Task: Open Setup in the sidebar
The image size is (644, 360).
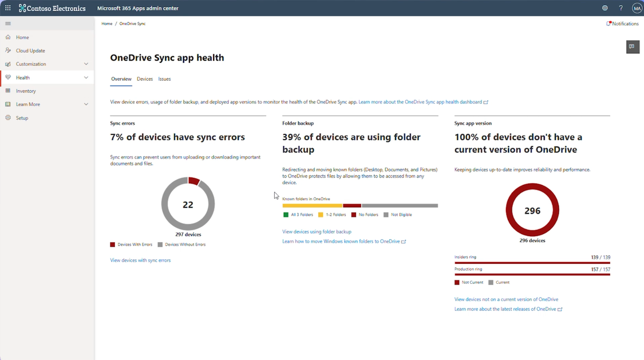Action: pos(22,118)
